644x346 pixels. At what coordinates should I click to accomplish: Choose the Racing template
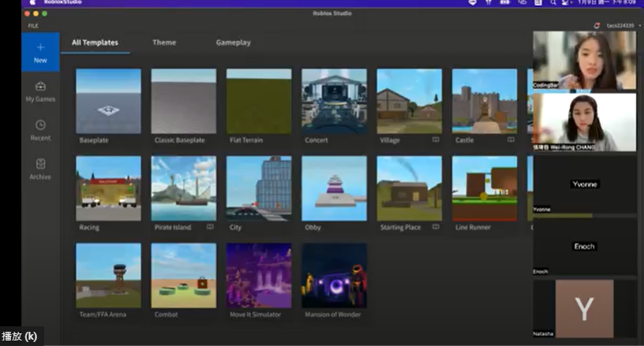click(x=108, y=188)
